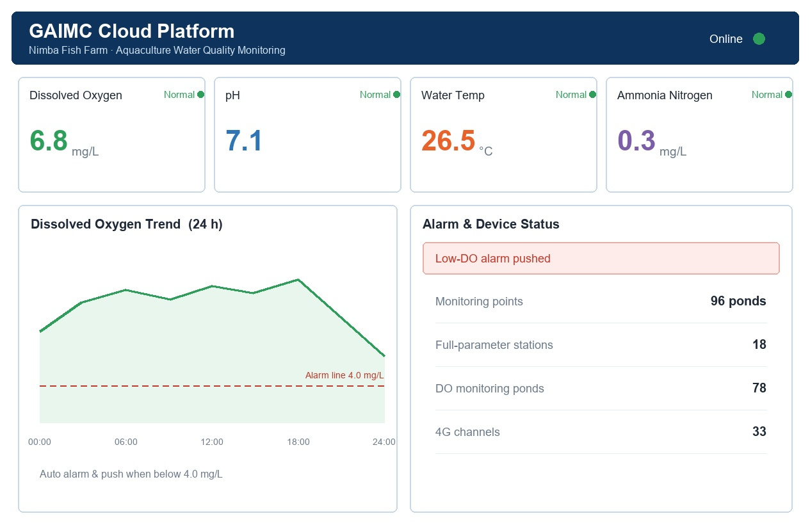Click the Ammonia Nitrogen card title

click(x=665, y=95)
